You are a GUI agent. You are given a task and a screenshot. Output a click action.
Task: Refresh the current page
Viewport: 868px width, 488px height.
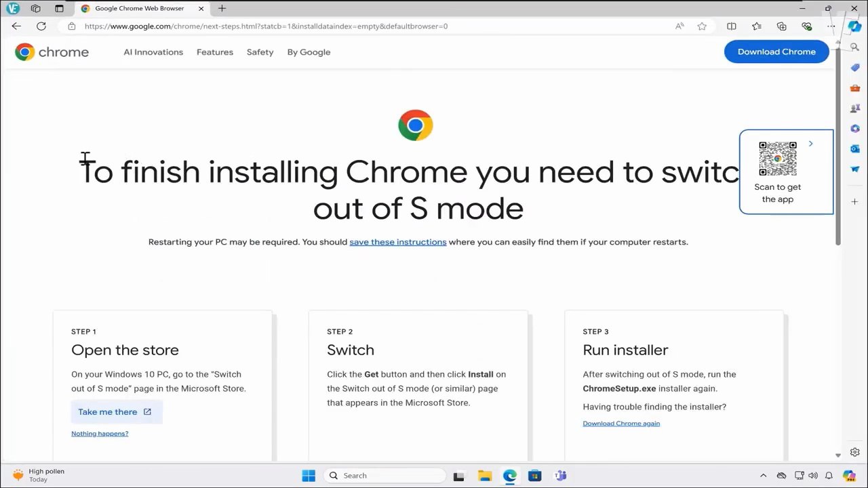[41, 26]
